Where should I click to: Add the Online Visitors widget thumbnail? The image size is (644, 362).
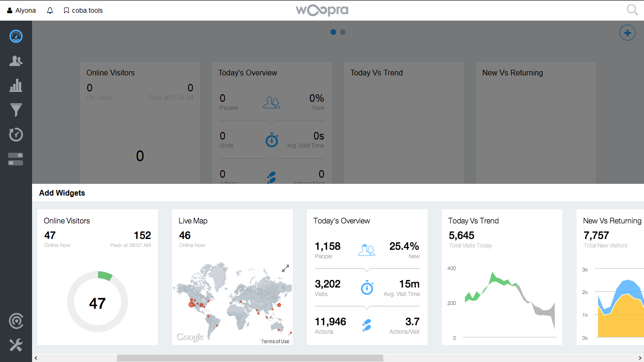tap(98, 277)
